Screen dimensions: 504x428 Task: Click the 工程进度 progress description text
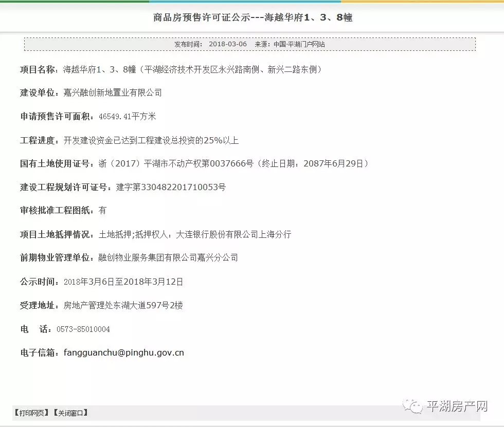point(151,140)
